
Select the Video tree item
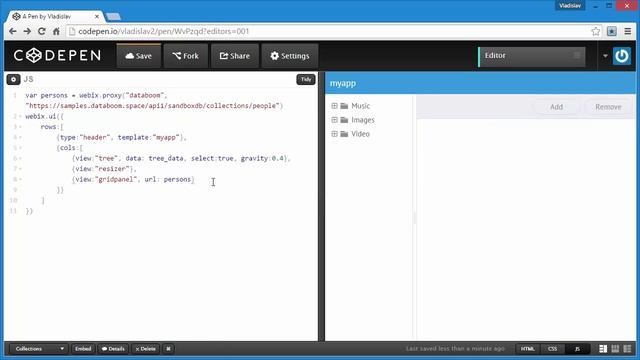pos(360,133)
